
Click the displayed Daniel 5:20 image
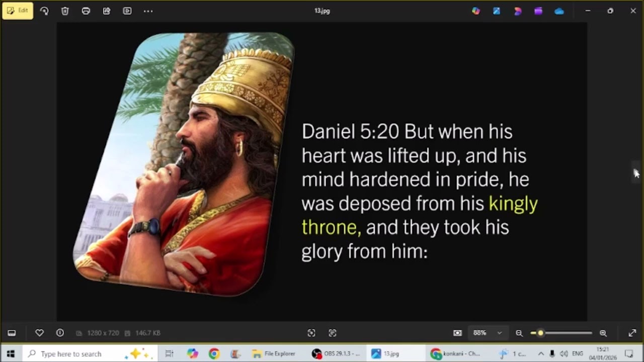(322, 171)
